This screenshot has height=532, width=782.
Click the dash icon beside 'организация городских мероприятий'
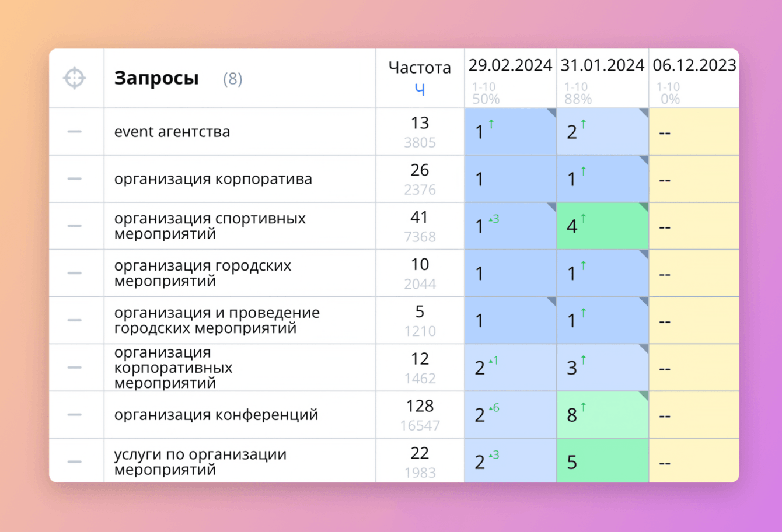point(75,273)
